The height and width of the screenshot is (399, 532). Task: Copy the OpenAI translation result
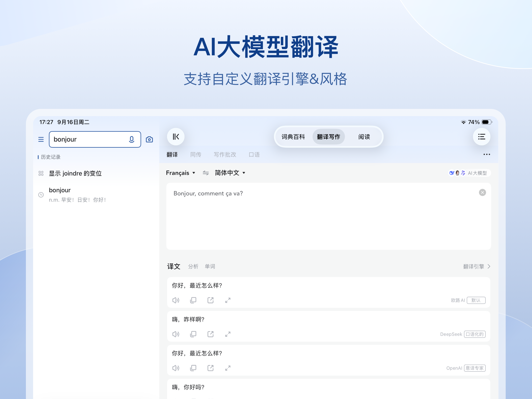[193, 368]
